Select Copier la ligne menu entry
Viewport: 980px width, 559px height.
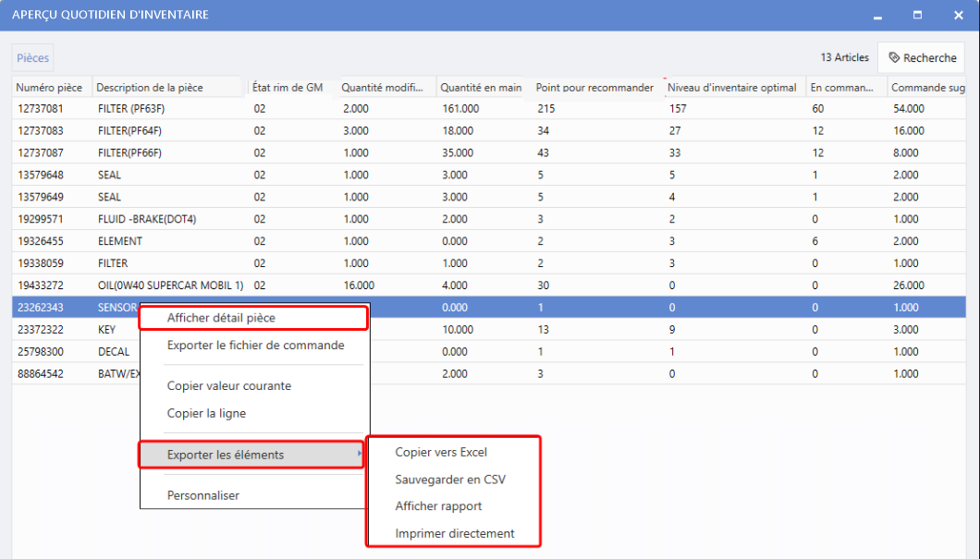coord(206,414)
